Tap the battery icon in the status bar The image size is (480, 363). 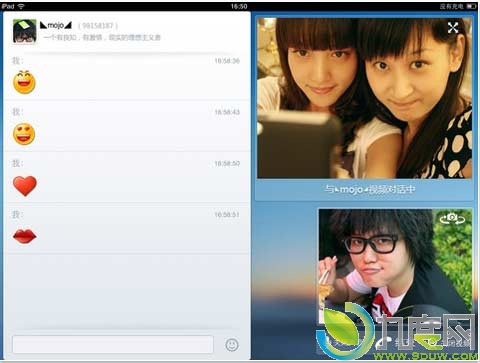(x=471, y=6)
